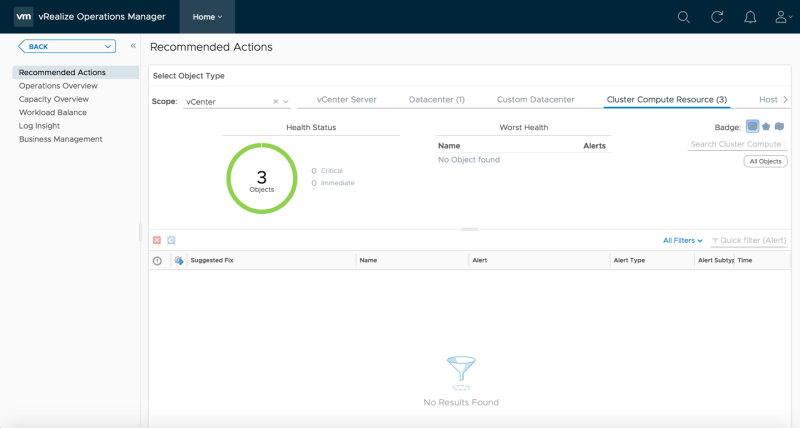
Task: Click the All Objects button
Action: 765,161
